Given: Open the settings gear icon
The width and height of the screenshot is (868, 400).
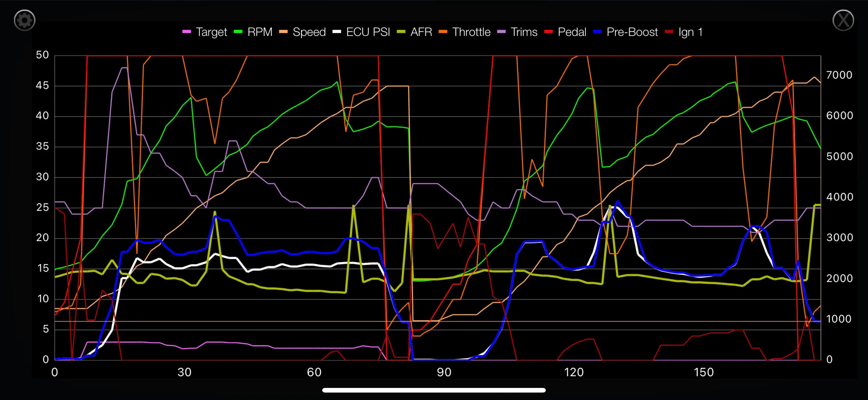Looking at the screenshot, I should click(24, 20).
